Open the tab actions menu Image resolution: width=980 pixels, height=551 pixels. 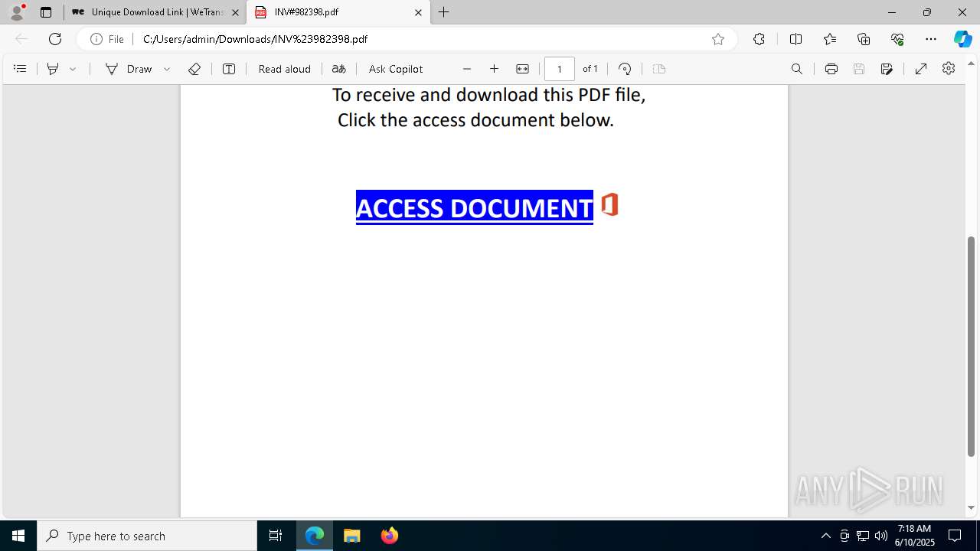tap(46, 12)
